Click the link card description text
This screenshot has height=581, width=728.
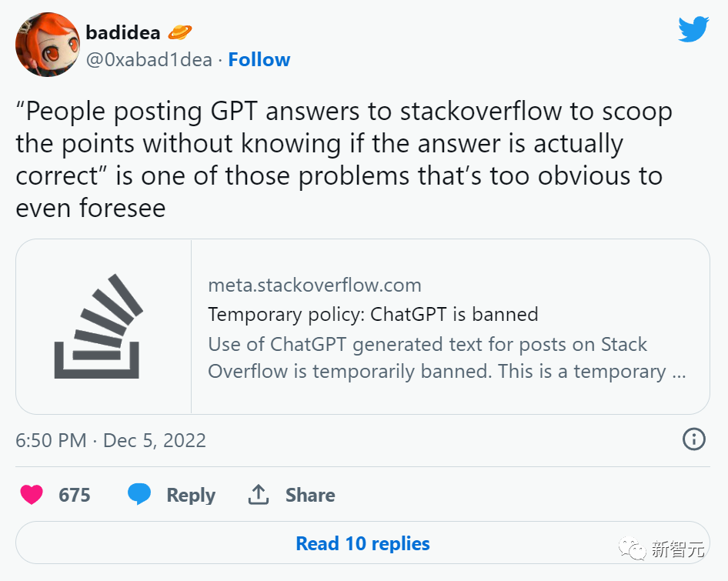click(446, 358)
